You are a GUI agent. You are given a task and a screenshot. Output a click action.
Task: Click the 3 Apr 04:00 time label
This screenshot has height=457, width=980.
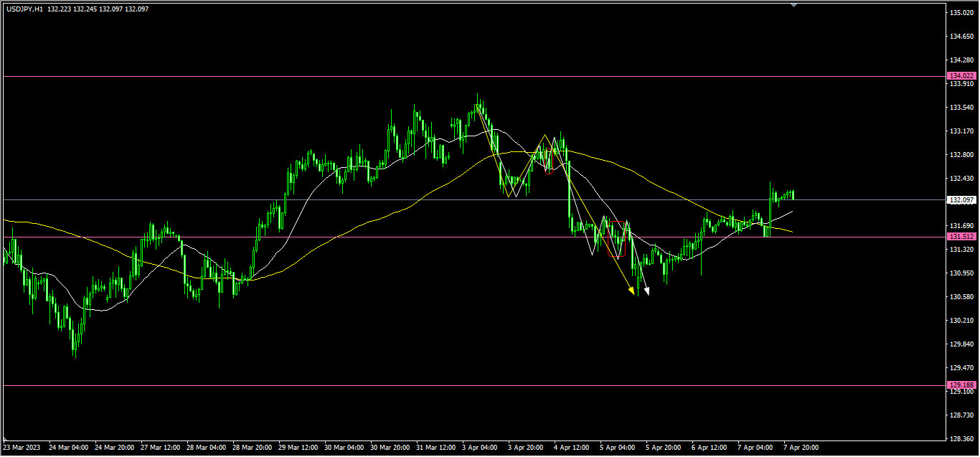[x=480, y=448]
